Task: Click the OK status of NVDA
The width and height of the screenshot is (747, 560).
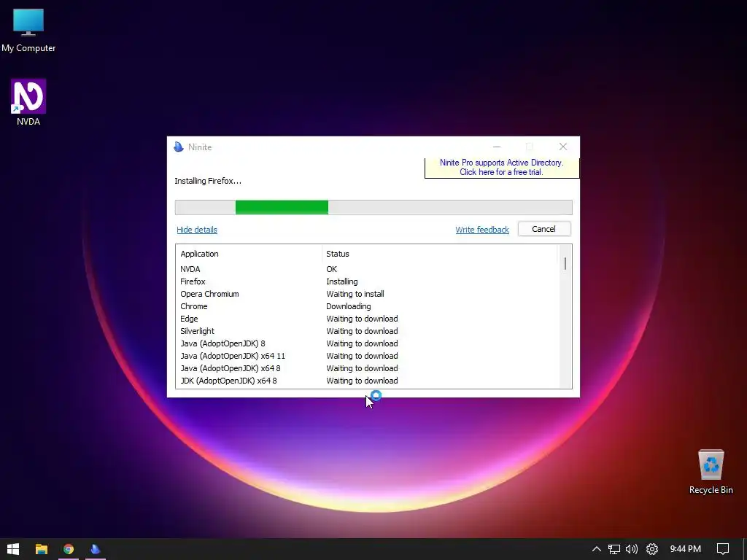Action: (x=332, y=269)
